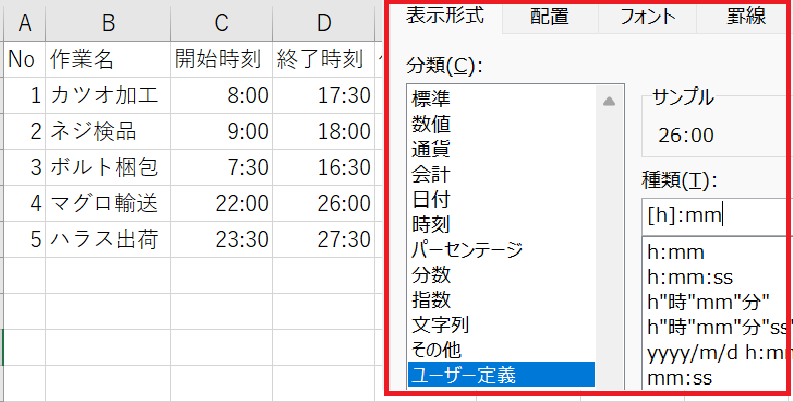793x402 pixels.
Task: Select 標準 in the category list
Action: tap(431, 98)
